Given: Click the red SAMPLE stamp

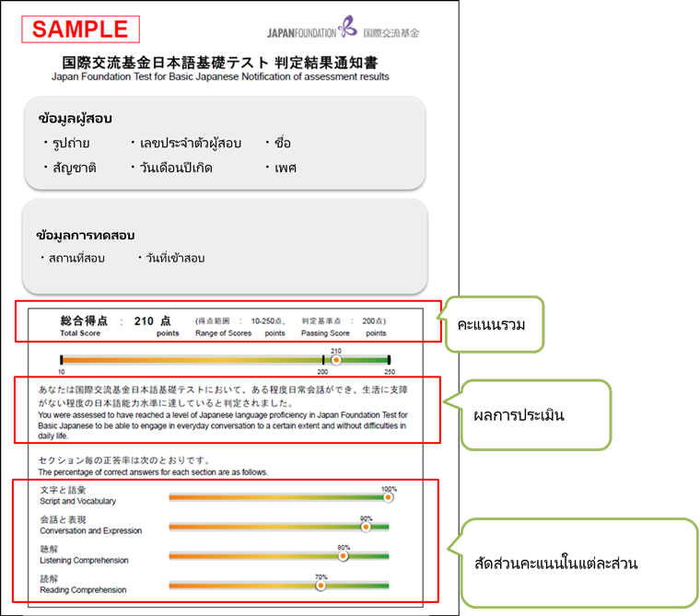Looking at the screenshot, I should click(x=80, y=29).
